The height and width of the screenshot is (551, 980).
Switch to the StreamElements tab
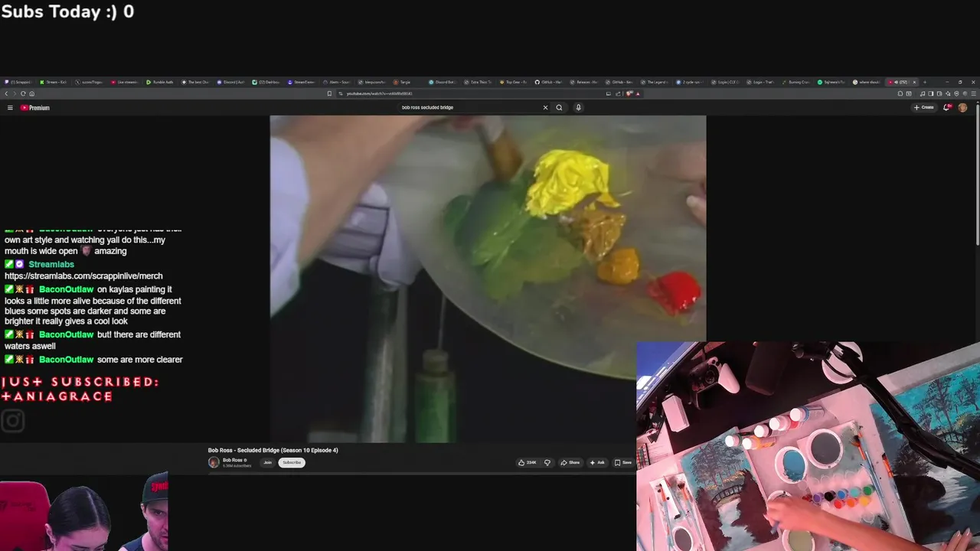pyautogui.click(x=302, y=82)
